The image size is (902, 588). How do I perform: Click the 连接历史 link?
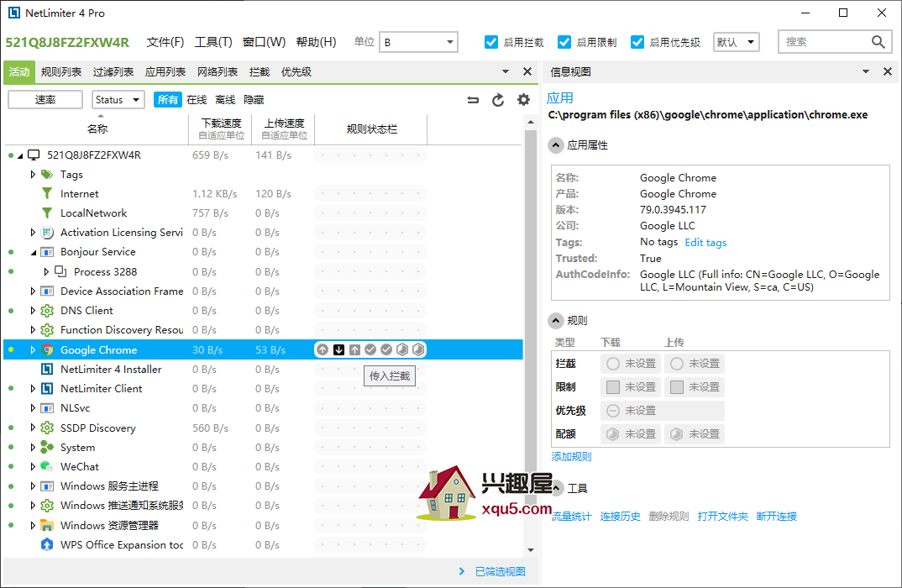(x=620, y=516)
